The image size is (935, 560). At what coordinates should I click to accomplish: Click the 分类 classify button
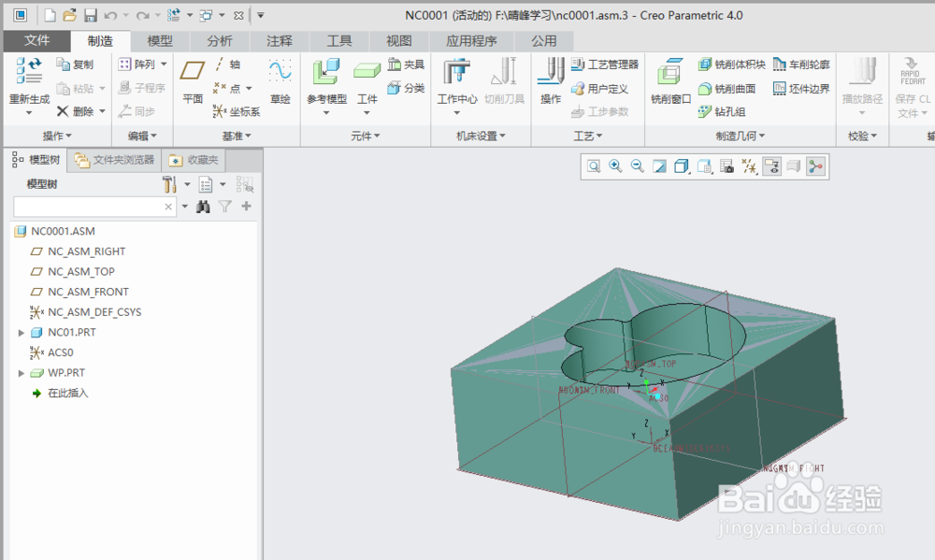406,88
